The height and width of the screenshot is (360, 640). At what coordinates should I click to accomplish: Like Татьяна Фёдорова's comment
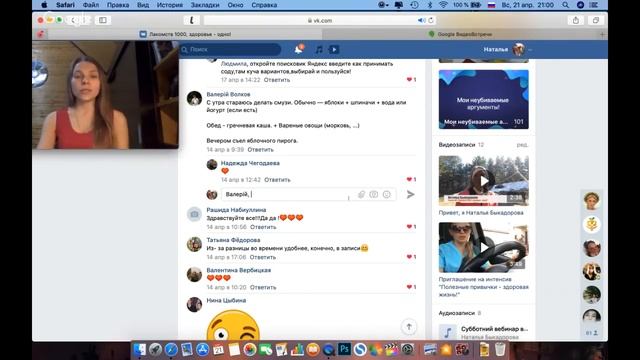point(411,257)
